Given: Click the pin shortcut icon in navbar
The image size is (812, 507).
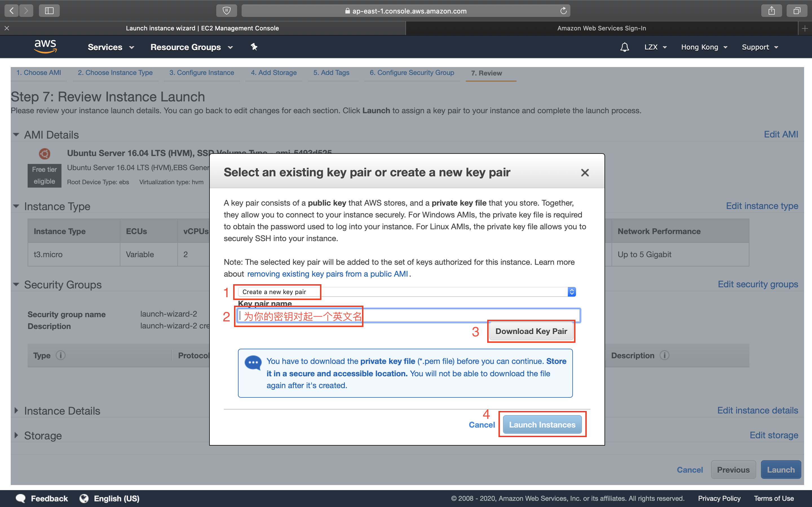Looking at the screenshot, I should point(254,47).
